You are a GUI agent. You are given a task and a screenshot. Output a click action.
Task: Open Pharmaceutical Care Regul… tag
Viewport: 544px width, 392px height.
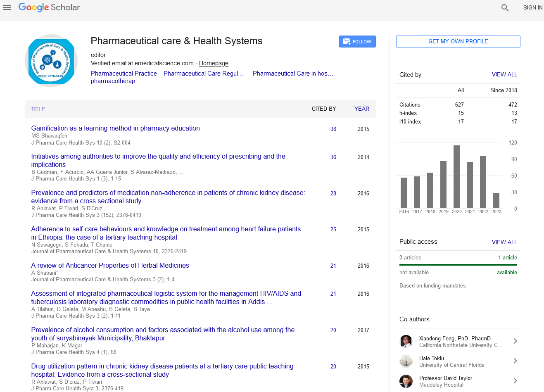pos(204,74)
